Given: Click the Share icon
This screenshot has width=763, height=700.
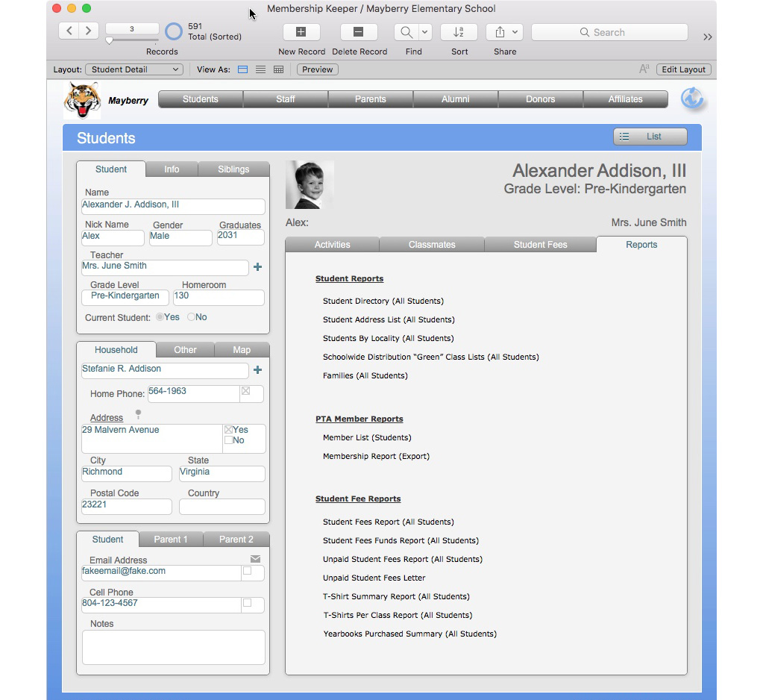Looking at the screenshot, I should click(500, 32).
